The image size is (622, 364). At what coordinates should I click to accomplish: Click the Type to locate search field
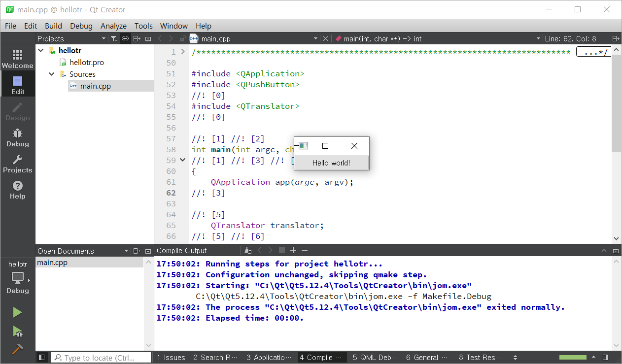pyautogui.click(x=101, y=358)
